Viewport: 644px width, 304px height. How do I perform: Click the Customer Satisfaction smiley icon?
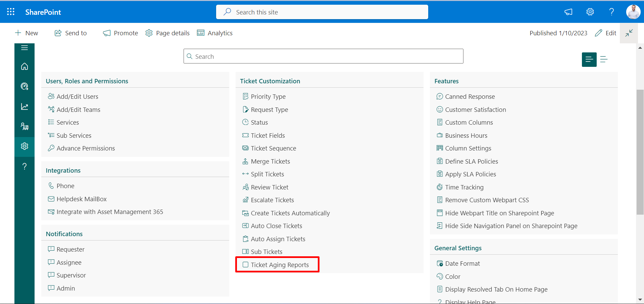click(440, 109)
